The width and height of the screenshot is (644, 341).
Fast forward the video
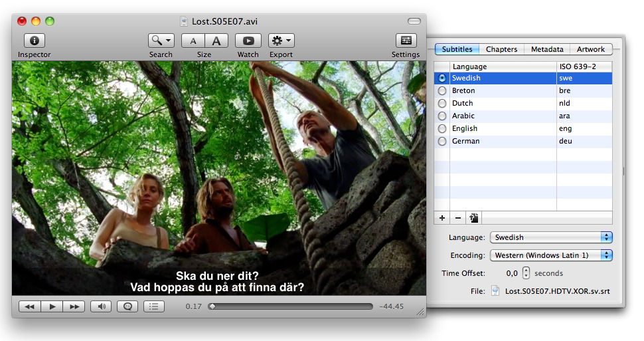tap(74, 306)
